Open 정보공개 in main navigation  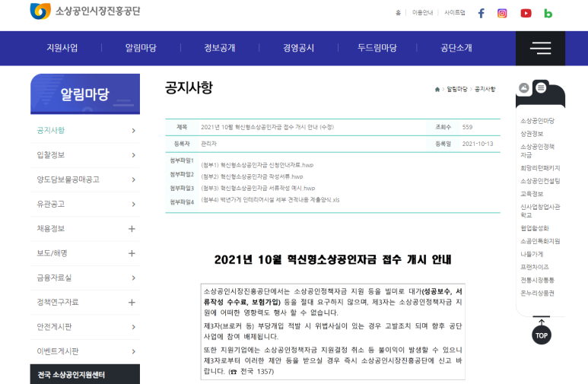(220, 48)
